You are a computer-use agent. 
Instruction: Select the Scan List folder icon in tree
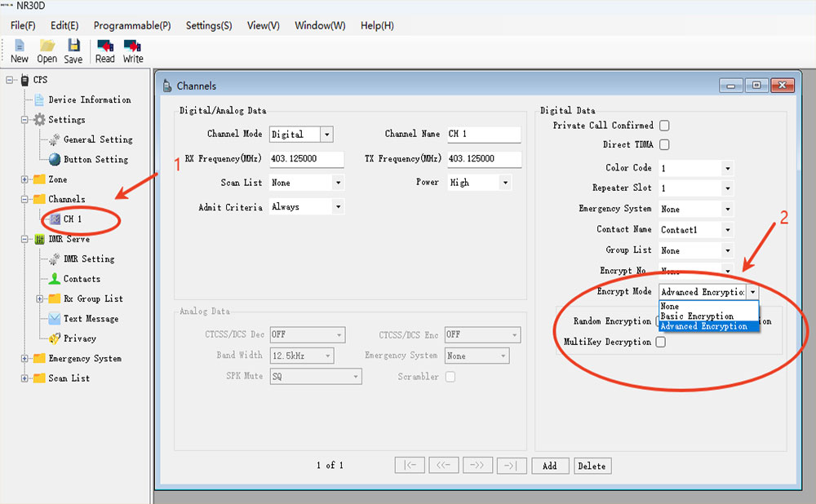click(39, 378)
